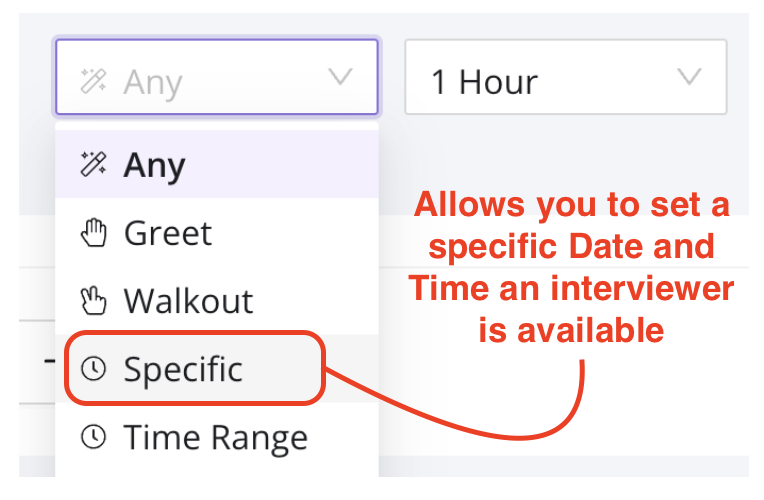Click the wand icon beside the Any option
The height and width of the screenshot is (500, 764).
(x=93, y=165)
